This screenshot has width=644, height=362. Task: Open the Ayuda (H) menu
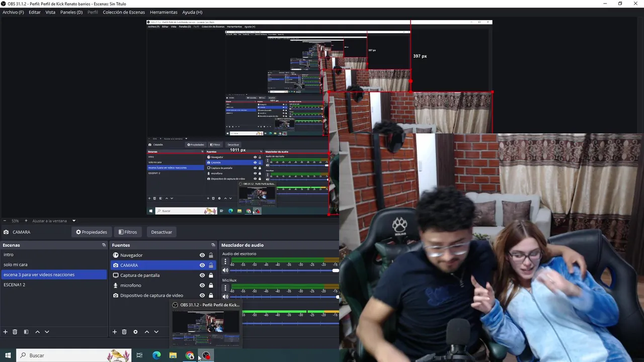pyautogui.click(x=192, y=12)
